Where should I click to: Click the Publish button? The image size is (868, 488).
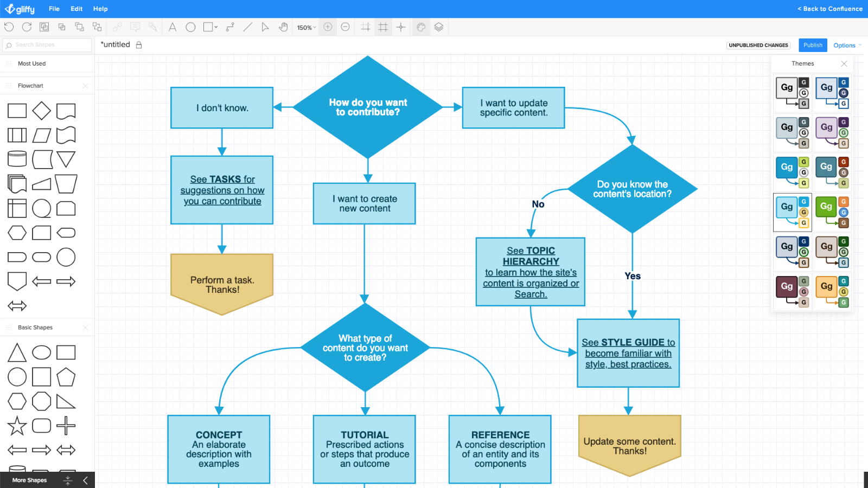tap(813, 45)
